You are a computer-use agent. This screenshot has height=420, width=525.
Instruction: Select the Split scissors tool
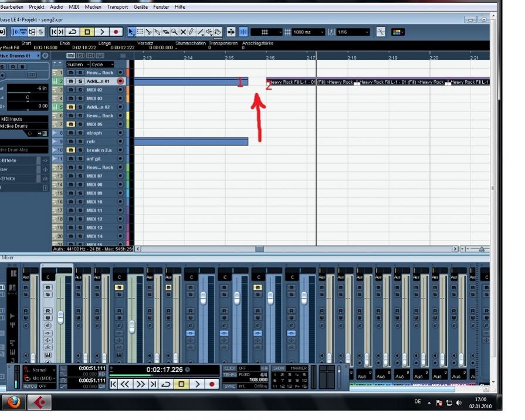pos(148,32)
